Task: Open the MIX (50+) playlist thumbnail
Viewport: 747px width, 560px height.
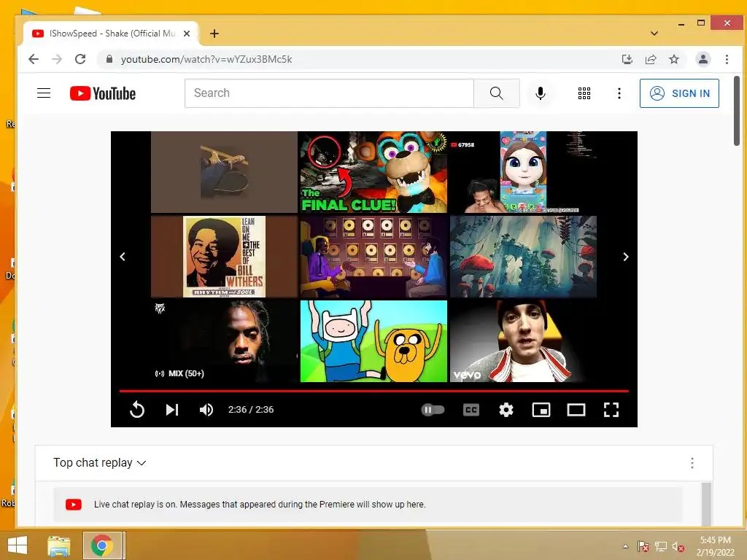Action: pos(224,341)
